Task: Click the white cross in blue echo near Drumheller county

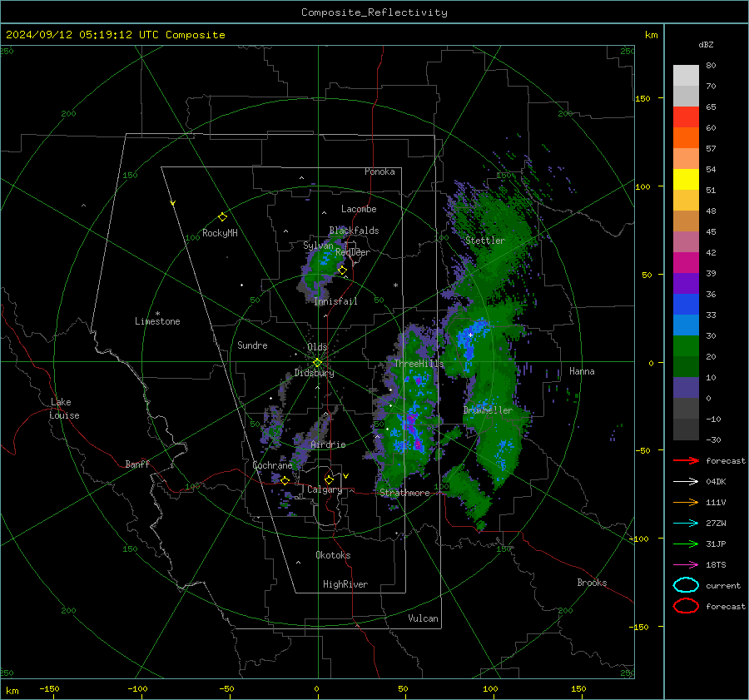Action: [470, 335]
